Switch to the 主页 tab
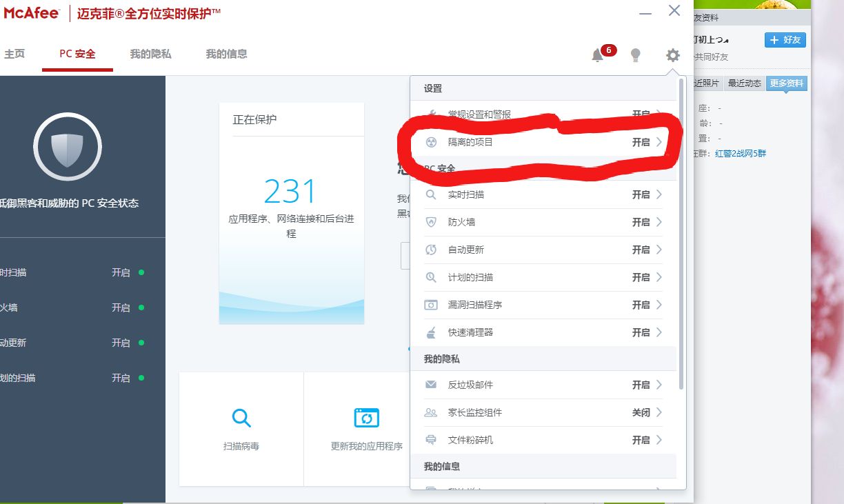The height and width of the screenshot is (504, 844). coord(14,54)
